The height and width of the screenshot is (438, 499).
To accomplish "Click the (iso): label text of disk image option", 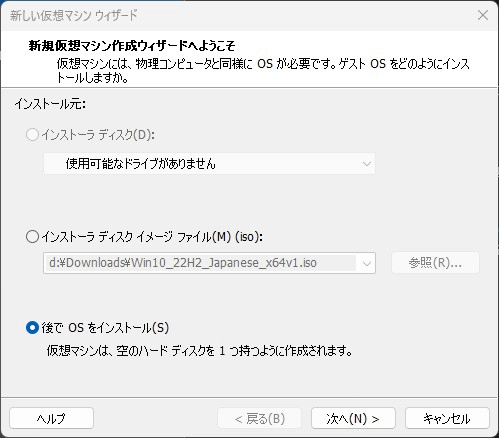I will pos(249,237).
